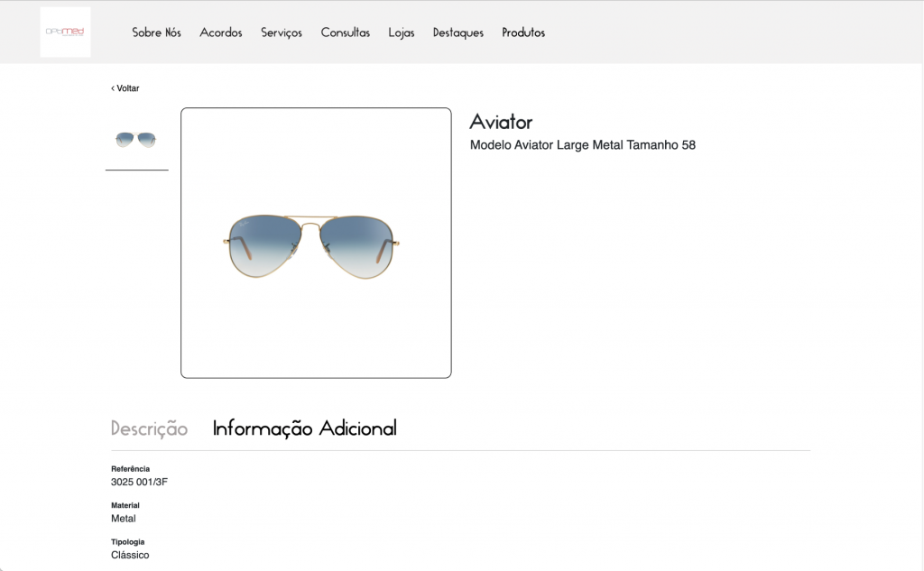Screen dimensions: 924x571
Task: Click the Voltar back link
Action: tap(125, 88)
